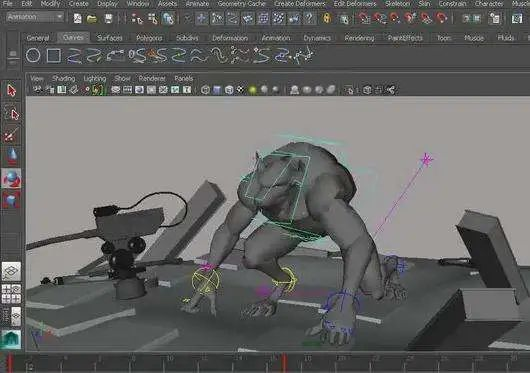
Task: Toggle handles selection mask plus icon
Action: click(x=201, y=19)
